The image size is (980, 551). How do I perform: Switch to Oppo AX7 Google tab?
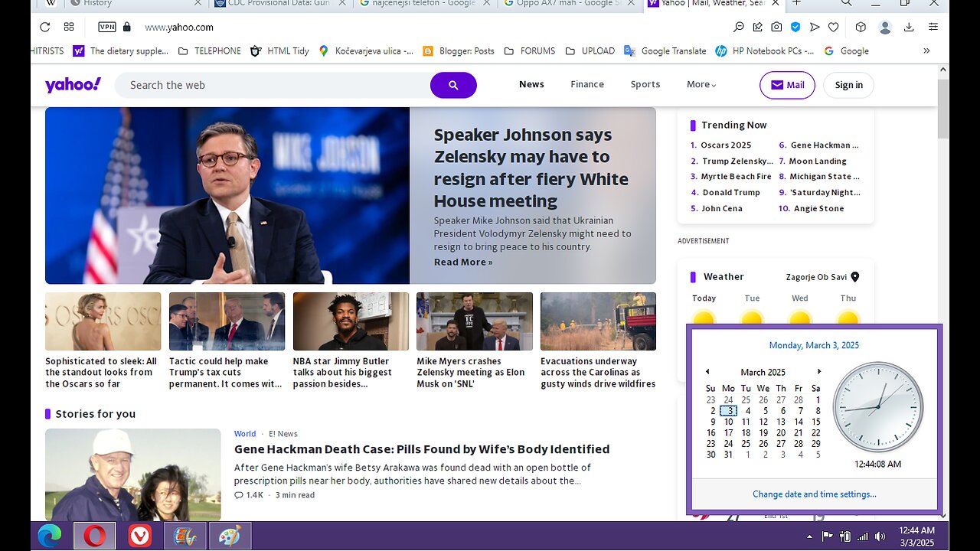click(x=567, y=3)
